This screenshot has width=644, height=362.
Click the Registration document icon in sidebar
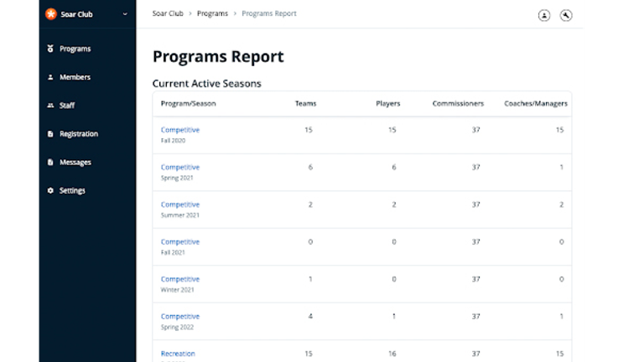click(x=50, y=134)
